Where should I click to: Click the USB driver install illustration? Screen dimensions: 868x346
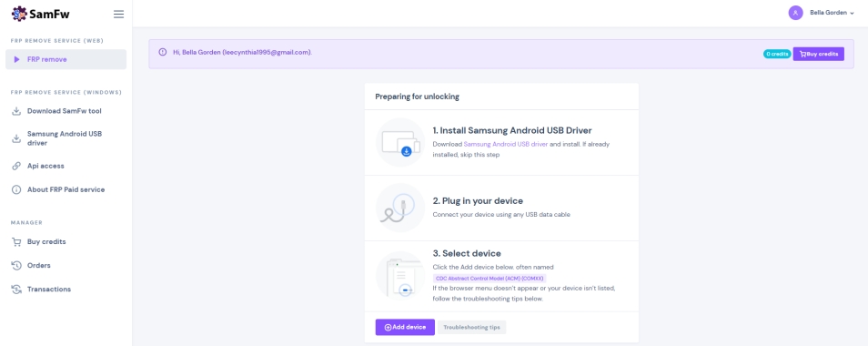click(400, 142)
